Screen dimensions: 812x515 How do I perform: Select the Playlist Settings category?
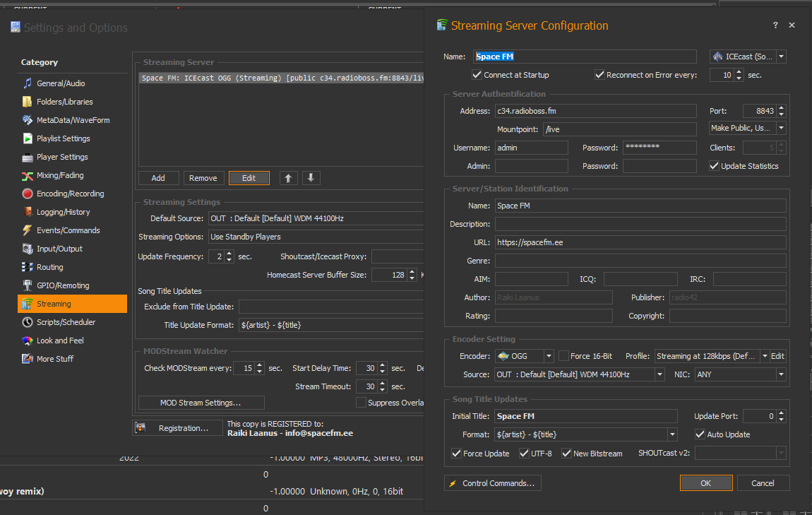(x=63, y=138)
